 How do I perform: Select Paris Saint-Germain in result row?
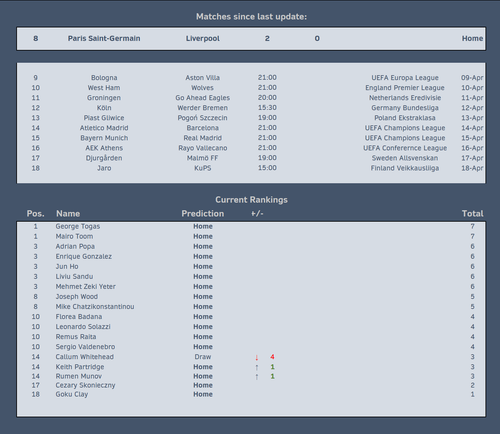click(104, 38)
